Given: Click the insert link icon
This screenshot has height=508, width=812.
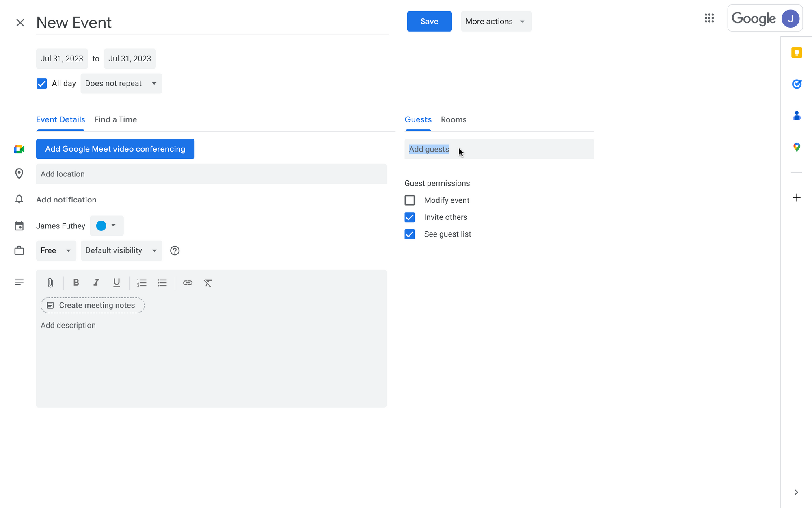Looking at the screenshot, I should [x=187, y=283].
